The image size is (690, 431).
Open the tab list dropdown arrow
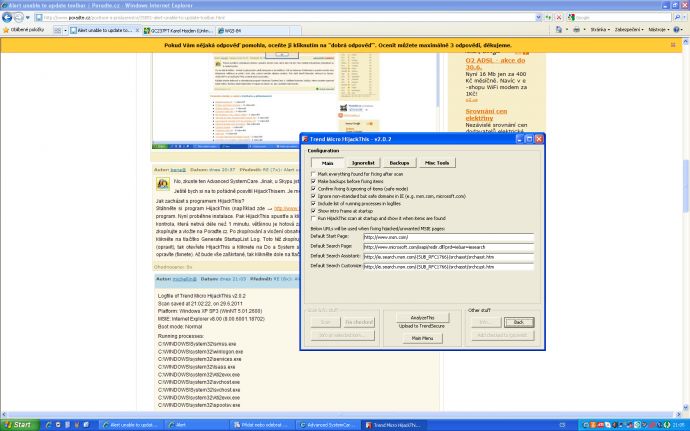point(65,30)
